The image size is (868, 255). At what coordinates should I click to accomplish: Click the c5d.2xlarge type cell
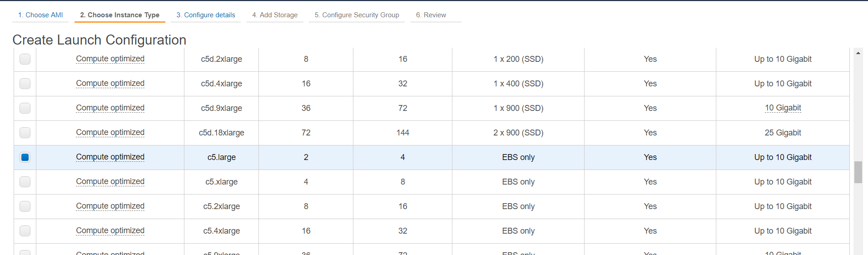222,59
